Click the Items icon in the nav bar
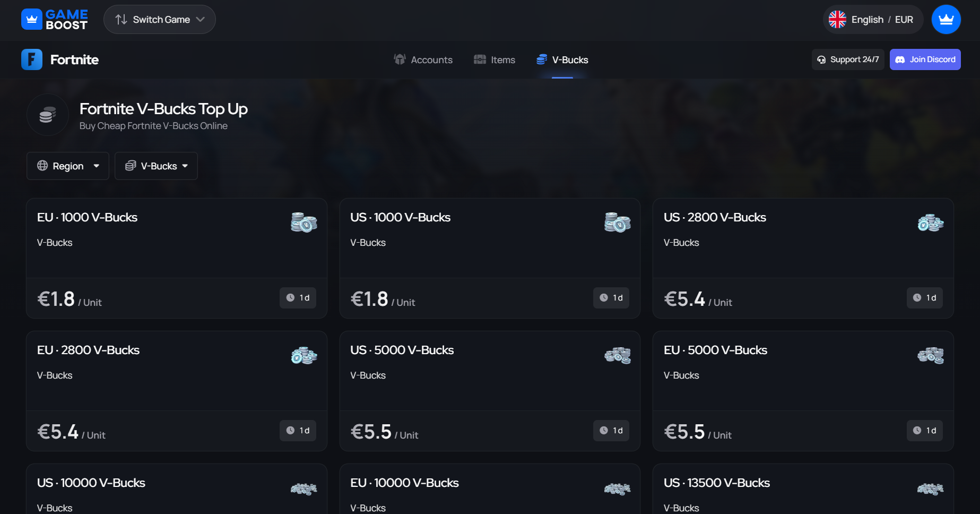980x514 pixels. pos(479,59)
